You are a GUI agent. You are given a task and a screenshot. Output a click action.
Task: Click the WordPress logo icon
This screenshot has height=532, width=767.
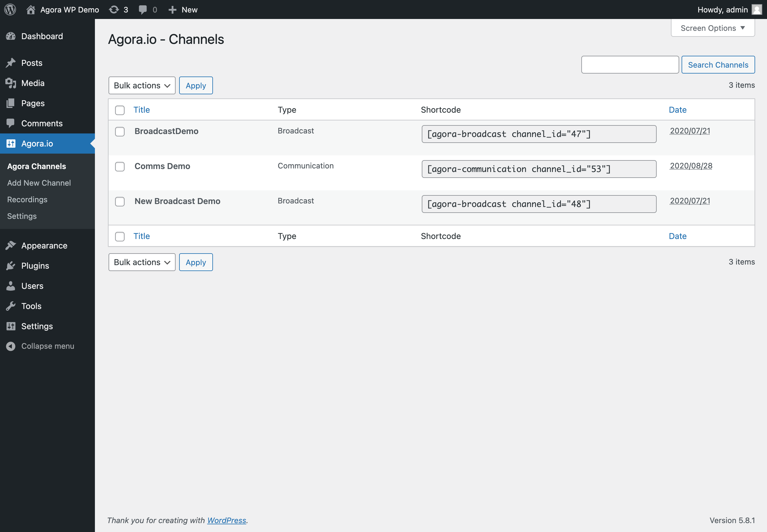(10, 9)
